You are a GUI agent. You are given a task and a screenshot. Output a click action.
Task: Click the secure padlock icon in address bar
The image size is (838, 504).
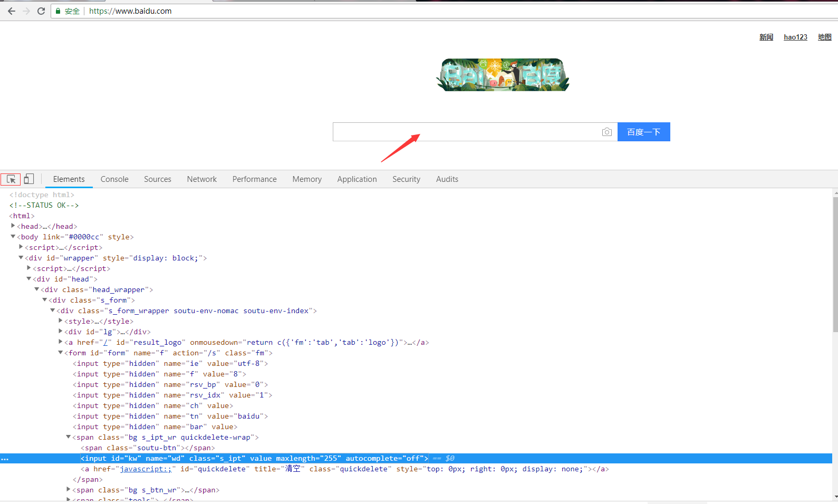pos(58,11)
